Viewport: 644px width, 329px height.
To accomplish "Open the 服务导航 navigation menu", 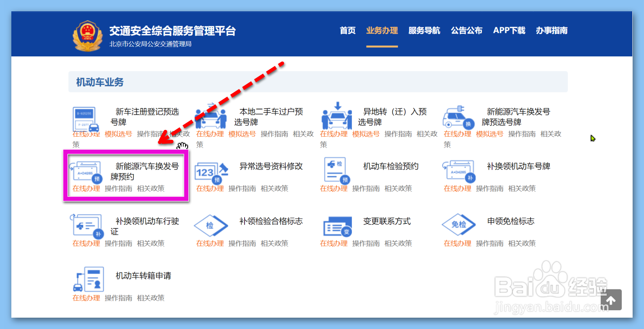I will (x=424, y=31).
